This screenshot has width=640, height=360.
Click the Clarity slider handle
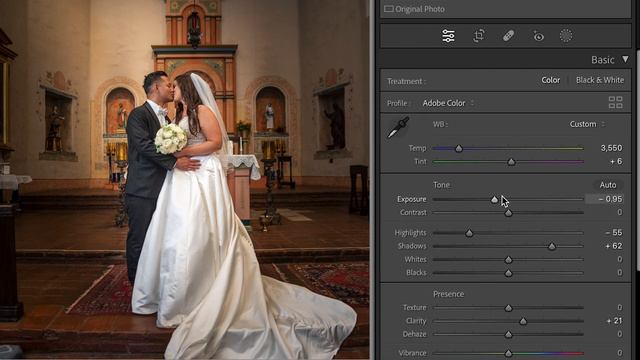tap(523, 321)
